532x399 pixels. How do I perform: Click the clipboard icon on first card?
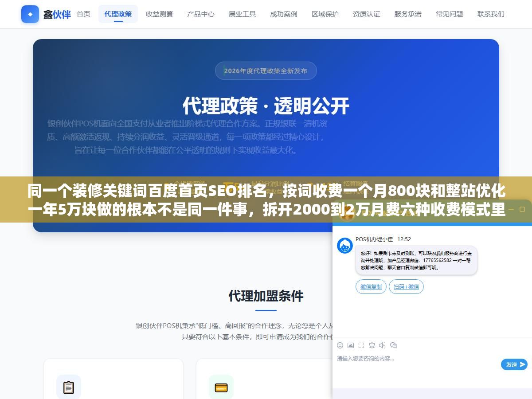69,387
